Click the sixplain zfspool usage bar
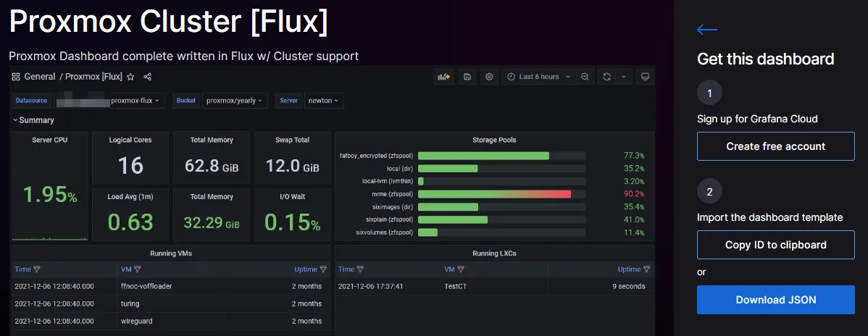The height and width of the screenshot is (336, 868). click(x=501, y=219)
